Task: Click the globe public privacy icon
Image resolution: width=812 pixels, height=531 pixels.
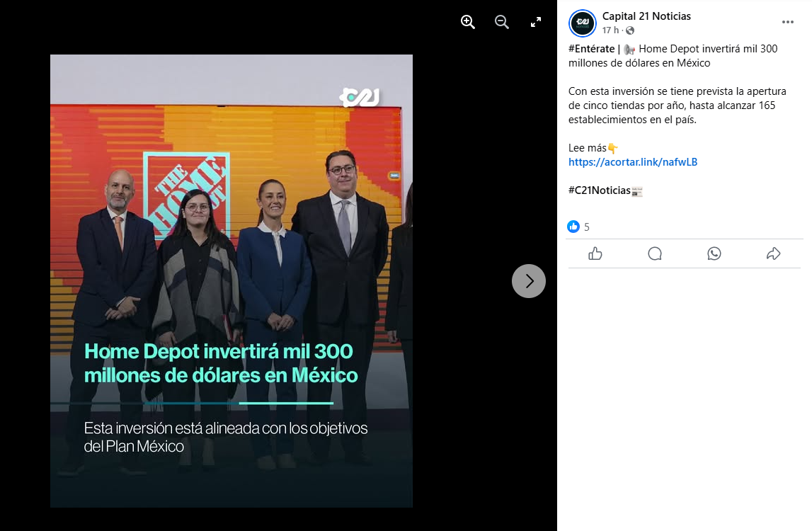Action: (630, 30)
